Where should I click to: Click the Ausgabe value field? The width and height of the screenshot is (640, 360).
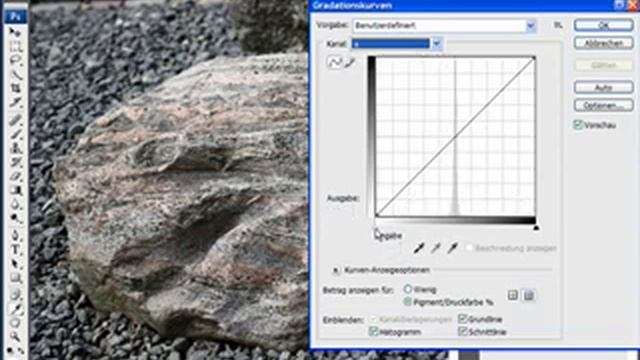[x=341, y=211]
